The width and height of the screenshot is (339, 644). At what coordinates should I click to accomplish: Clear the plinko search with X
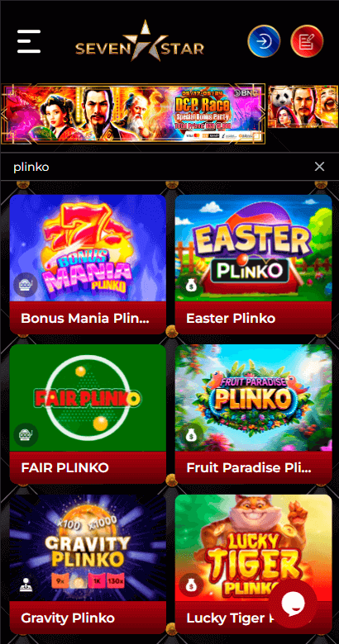pyautogui.click(x=319, y=166)
